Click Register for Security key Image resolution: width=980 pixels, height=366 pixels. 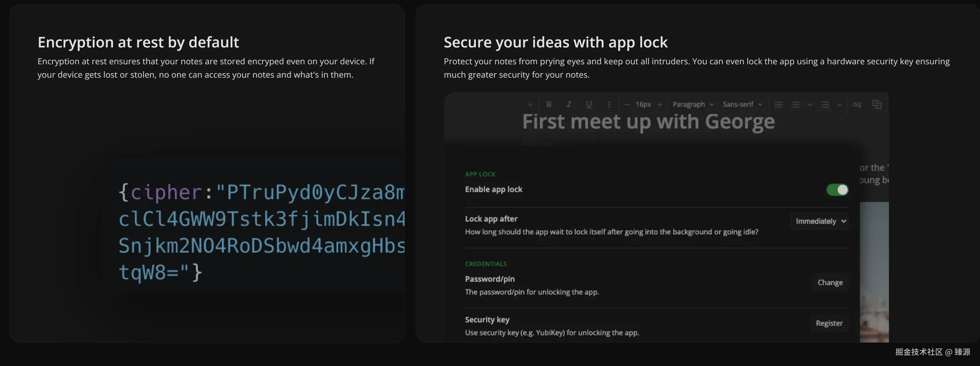coord(829,323)
